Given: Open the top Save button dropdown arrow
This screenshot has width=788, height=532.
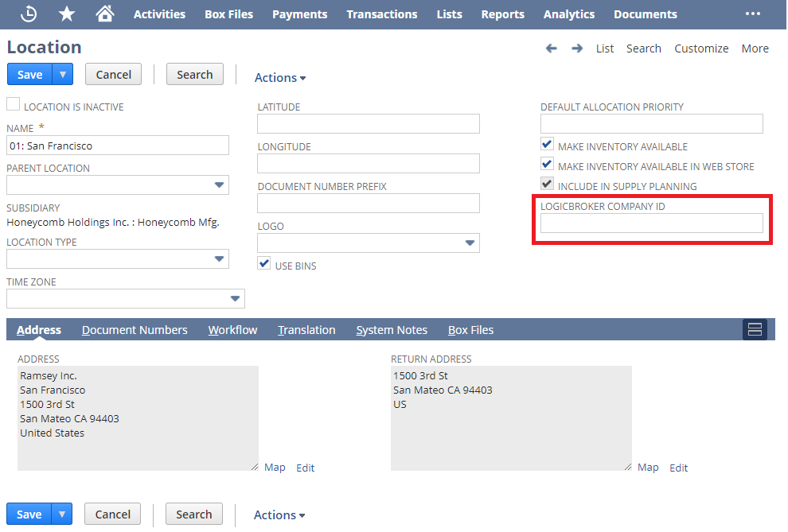Looking at the screenshot, I should tap(63, 74).
